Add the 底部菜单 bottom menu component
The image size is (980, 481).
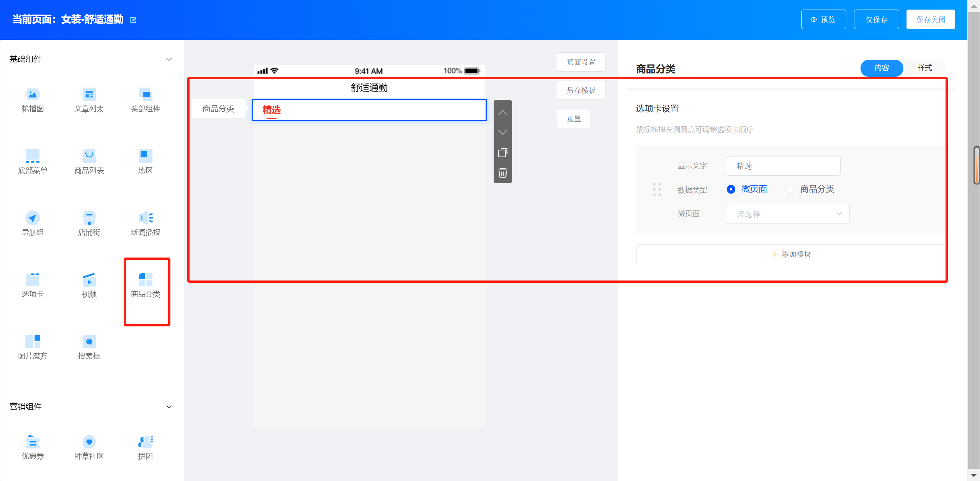coord(33,162)
